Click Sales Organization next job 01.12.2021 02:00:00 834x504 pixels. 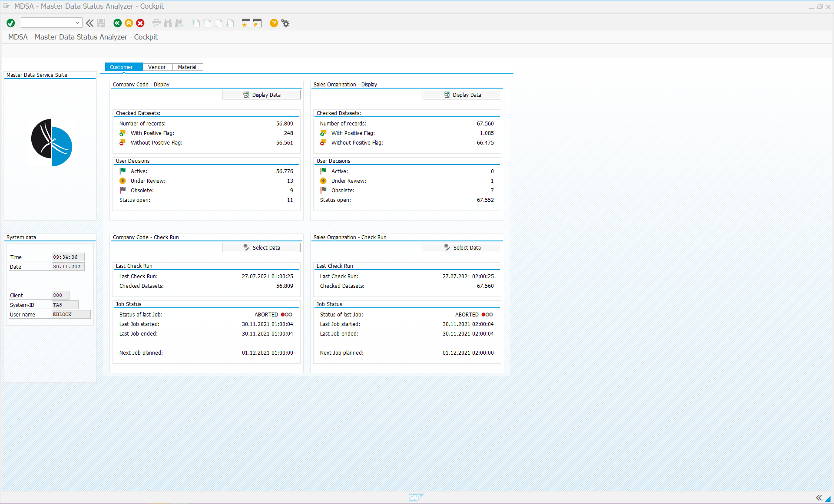468,353
